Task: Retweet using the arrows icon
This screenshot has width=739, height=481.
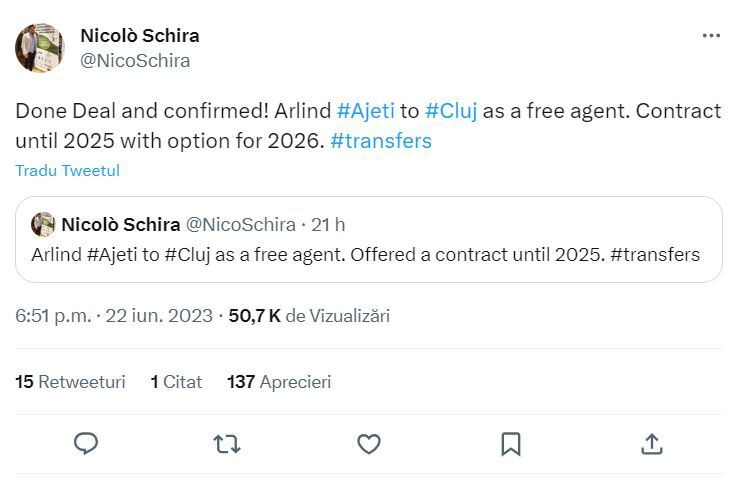Action: 227,443
